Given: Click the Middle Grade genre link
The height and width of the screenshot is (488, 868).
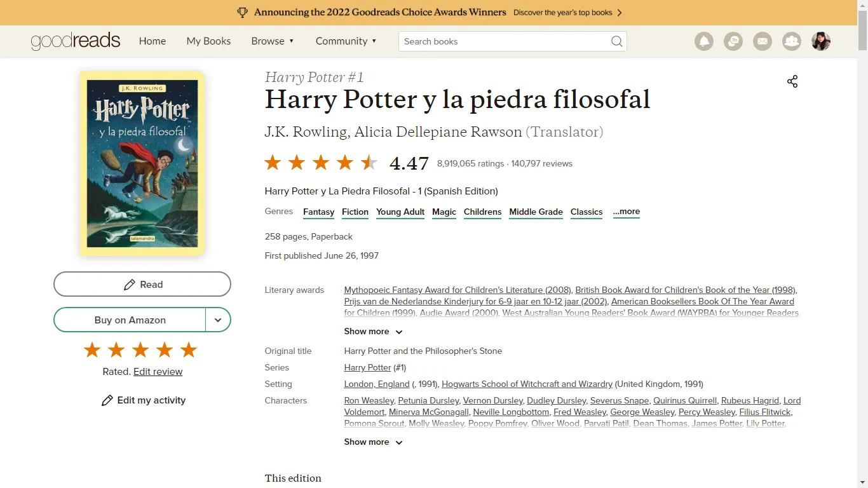Looking at the screenshot, I should click(536, 212).
